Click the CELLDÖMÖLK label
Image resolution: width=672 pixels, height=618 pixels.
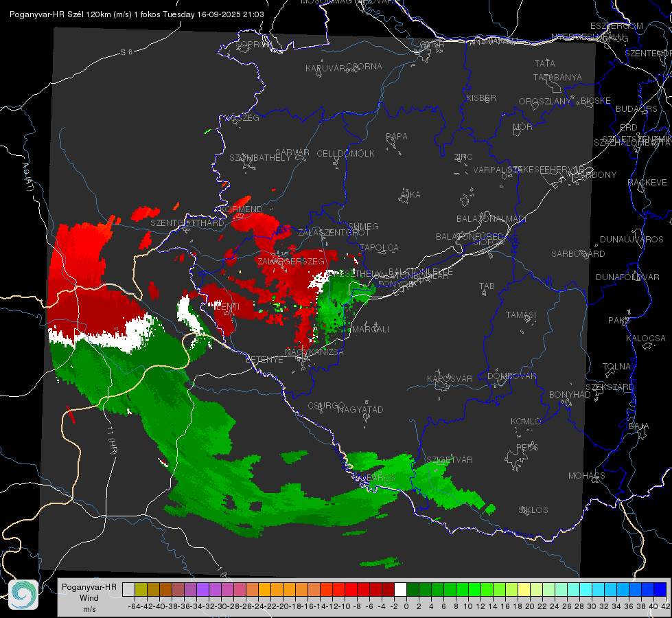345,154
